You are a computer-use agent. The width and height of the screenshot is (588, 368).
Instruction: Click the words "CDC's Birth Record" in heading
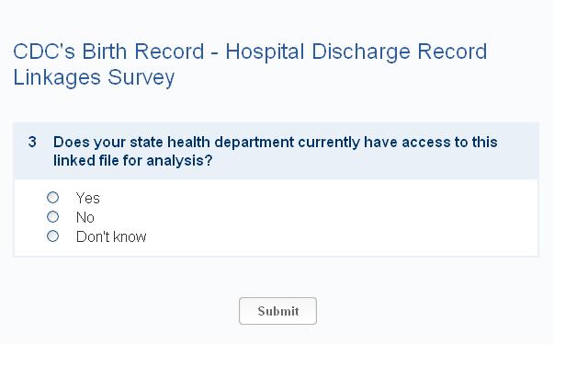[x=107, y=52]
